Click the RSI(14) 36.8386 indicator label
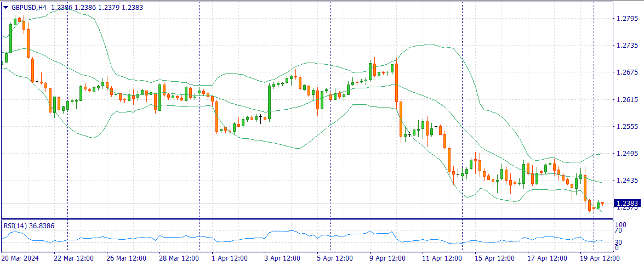Image resolution: width=644 pixels, height=265 pixels. coord(29,225)
